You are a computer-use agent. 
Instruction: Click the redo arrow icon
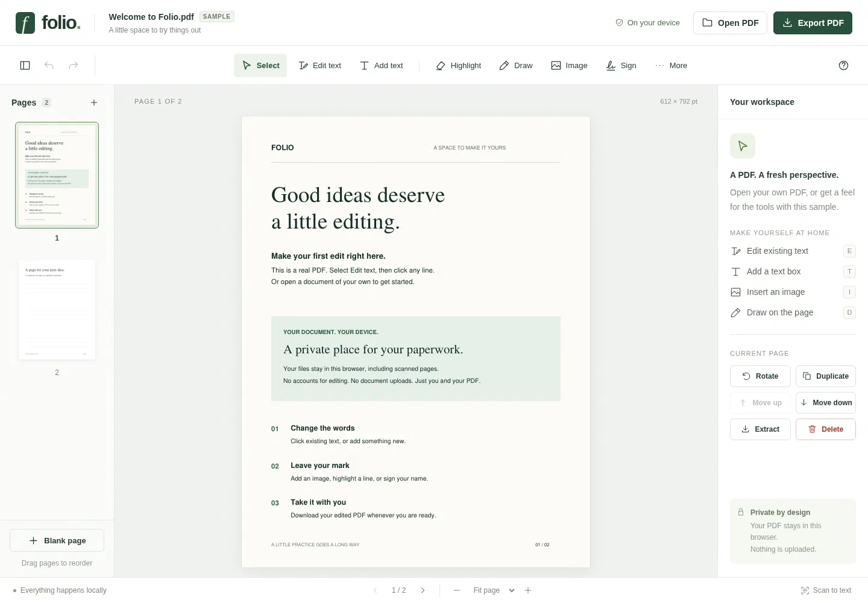(x=74, y=65)
